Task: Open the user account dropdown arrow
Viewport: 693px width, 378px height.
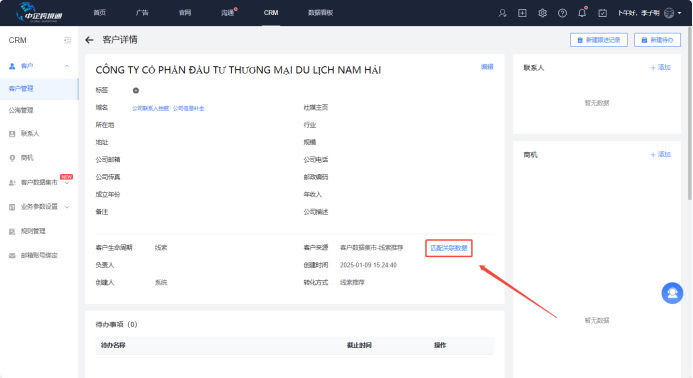Action: [680, 13]
